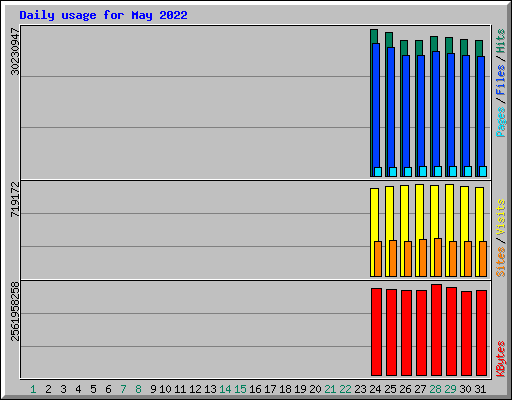Select the red KBytes bar for day 25

click(391, 332)
